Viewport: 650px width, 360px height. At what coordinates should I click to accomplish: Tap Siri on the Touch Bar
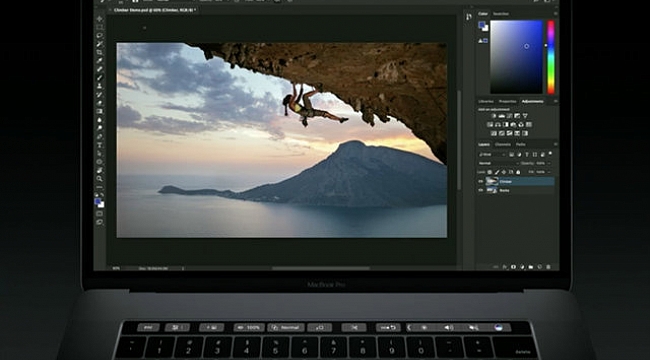point(499,327)
